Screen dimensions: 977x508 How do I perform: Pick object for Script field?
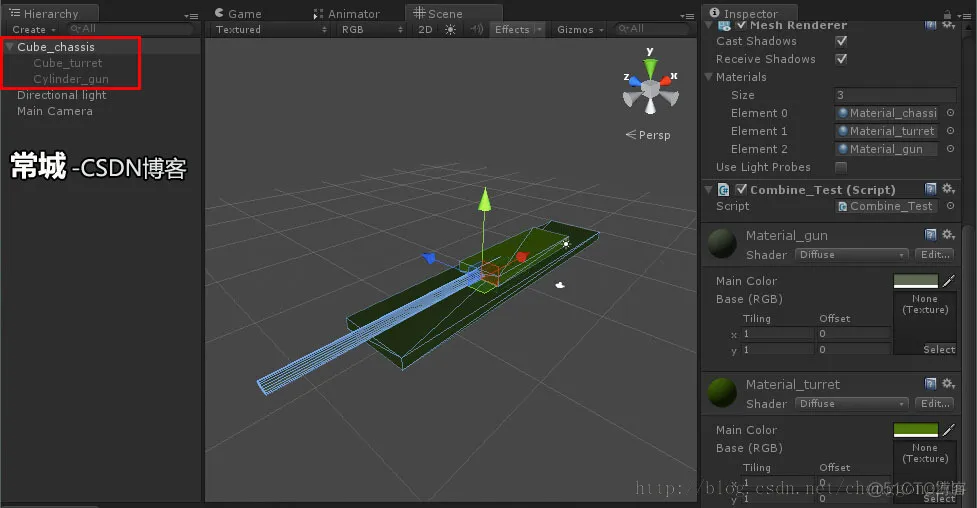[950, 206]
